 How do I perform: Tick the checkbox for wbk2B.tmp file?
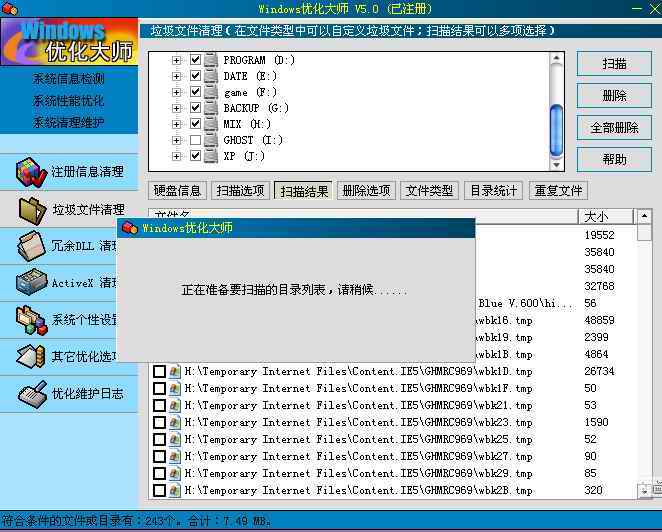(159, 490)
